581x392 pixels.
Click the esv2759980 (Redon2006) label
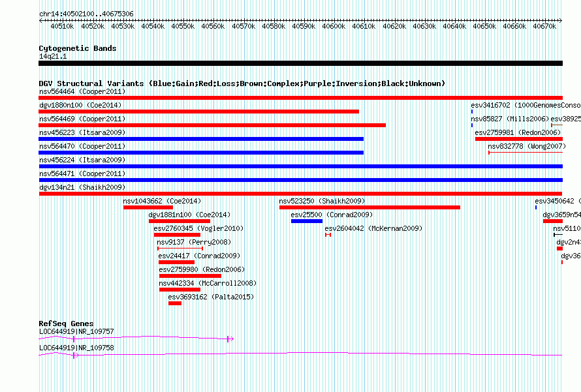pyautogui.click(x=202, y=269)
